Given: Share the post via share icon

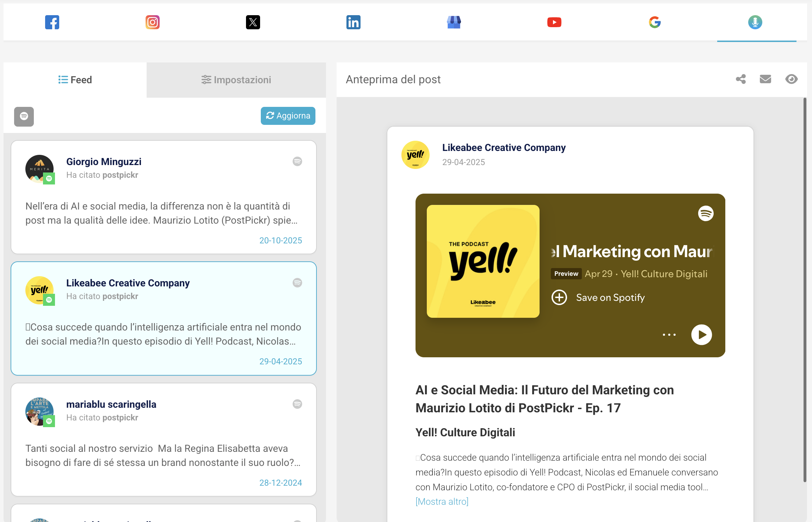Looking at the screenshot, I should click(741, 79).
